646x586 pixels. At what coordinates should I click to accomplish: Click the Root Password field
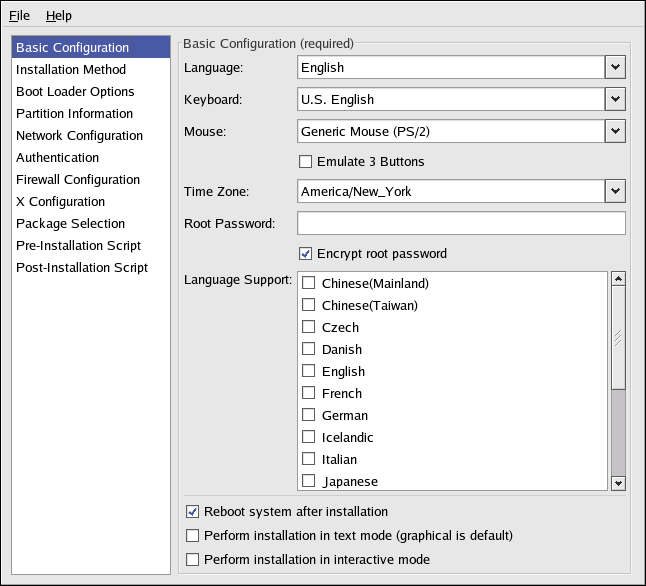[461, 223]
